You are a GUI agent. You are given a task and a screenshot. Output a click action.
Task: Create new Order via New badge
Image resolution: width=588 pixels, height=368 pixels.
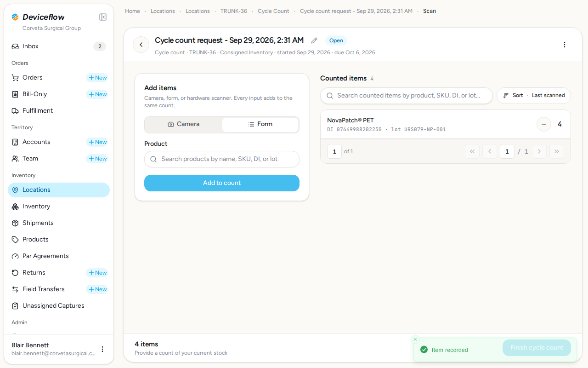(97, 78)
